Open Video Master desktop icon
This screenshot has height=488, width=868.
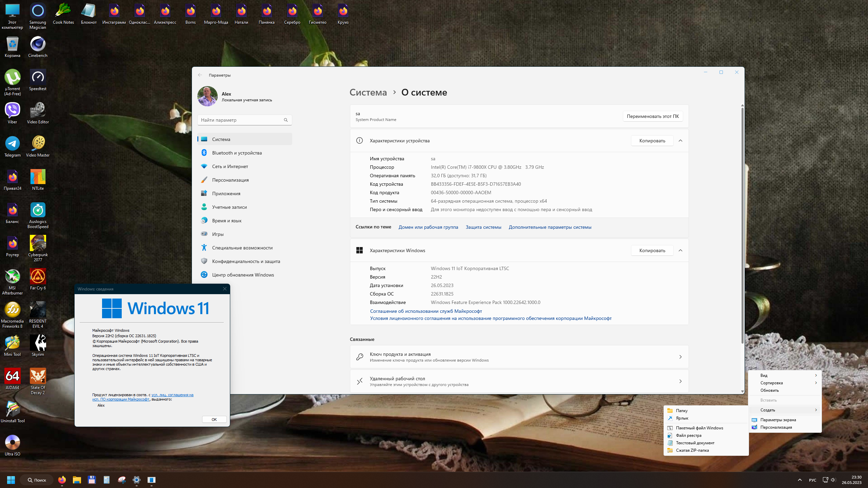point(38,147)
